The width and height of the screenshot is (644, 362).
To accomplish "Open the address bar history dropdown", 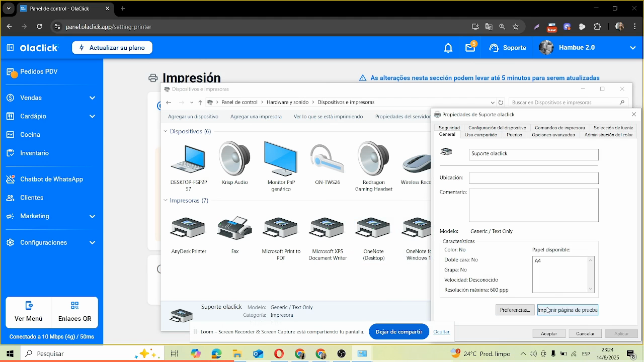I will tap(493, 103).
